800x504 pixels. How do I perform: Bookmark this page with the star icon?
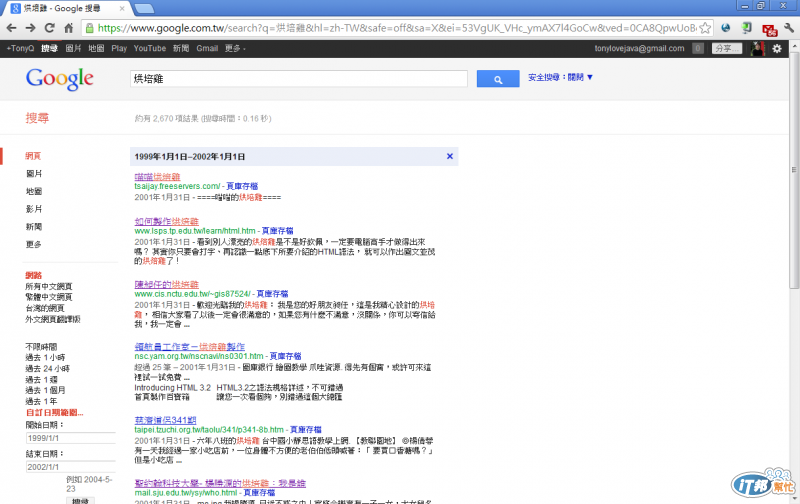pos(705,28)
